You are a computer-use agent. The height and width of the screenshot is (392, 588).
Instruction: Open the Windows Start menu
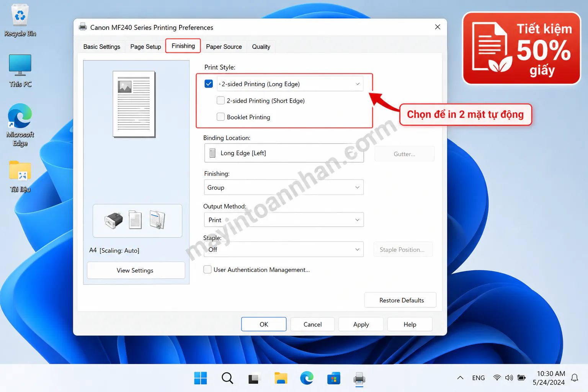200,378
